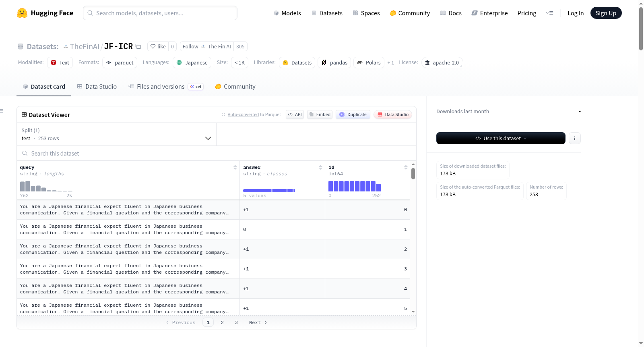Go to page 2 of the dataset
The width and height of the screenshot is (644, 347).
point(222,322)
